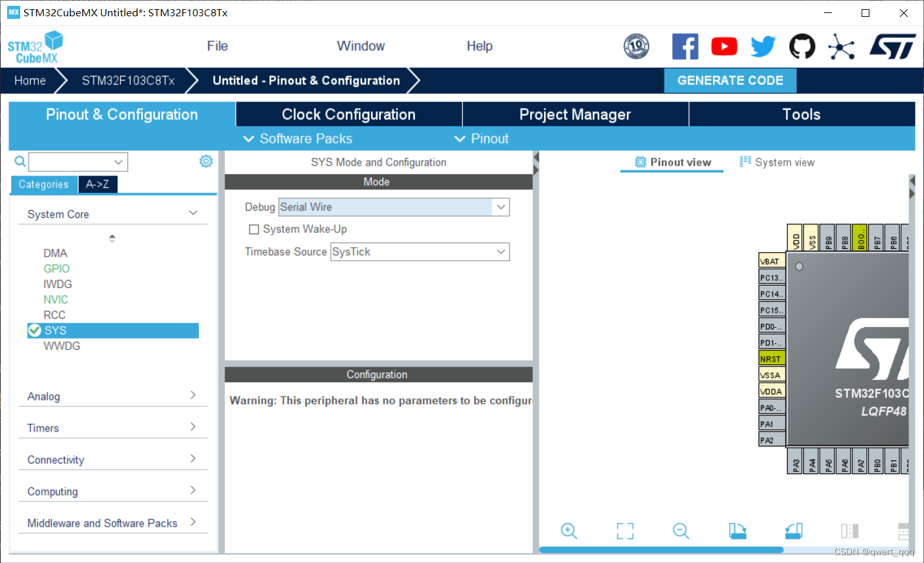Viewport: 924px width, 563px height.
Task: Select GPIO in System Core list
Action: click(x=57, y=268)
